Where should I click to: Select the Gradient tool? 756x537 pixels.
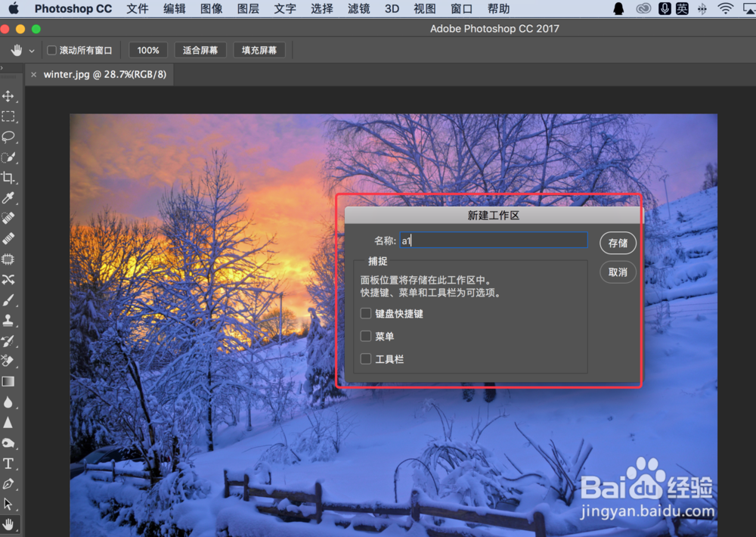click(x=10, y=381)
